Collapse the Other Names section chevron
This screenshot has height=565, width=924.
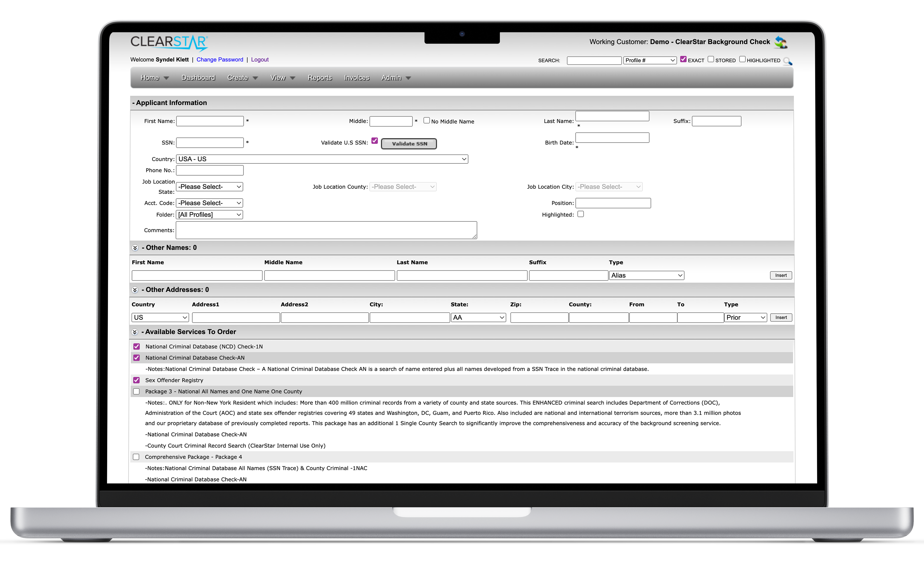(x=135, y=248)
